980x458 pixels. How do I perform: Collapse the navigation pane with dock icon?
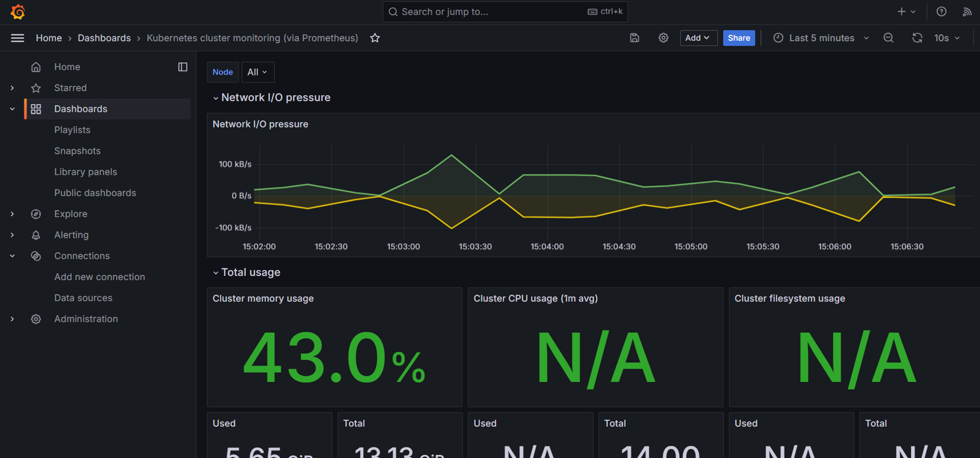(x=182, y=67)
